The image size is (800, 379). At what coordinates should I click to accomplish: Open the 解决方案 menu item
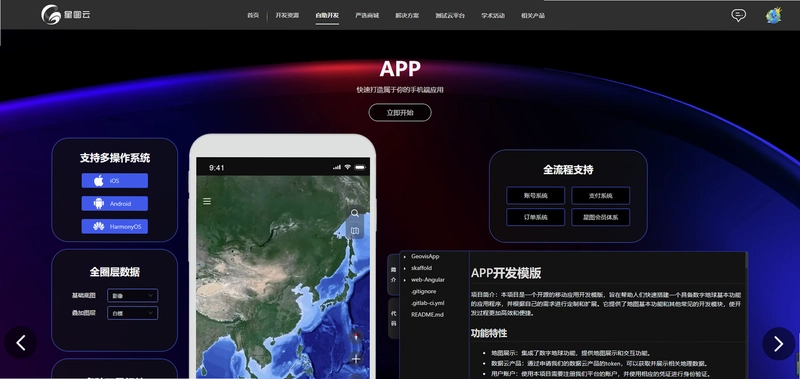[x=407, y=15]
